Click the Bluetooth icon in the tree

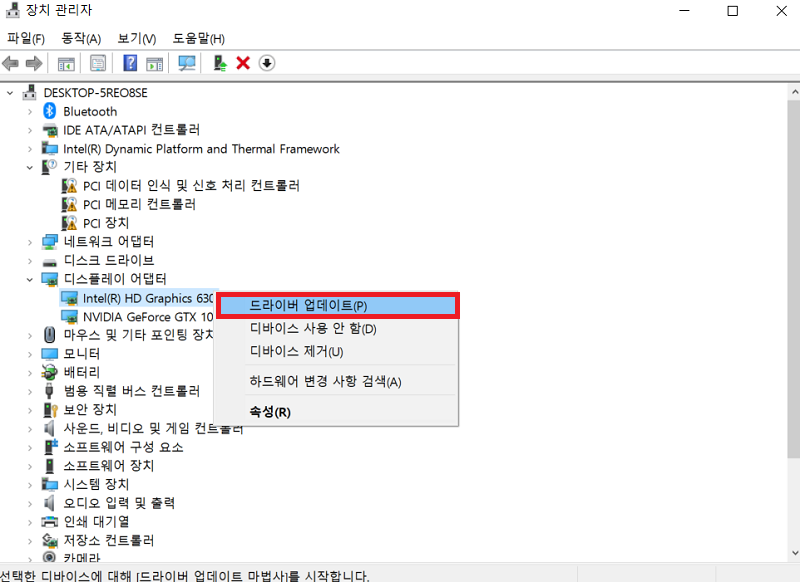click(x=49, y=111)
